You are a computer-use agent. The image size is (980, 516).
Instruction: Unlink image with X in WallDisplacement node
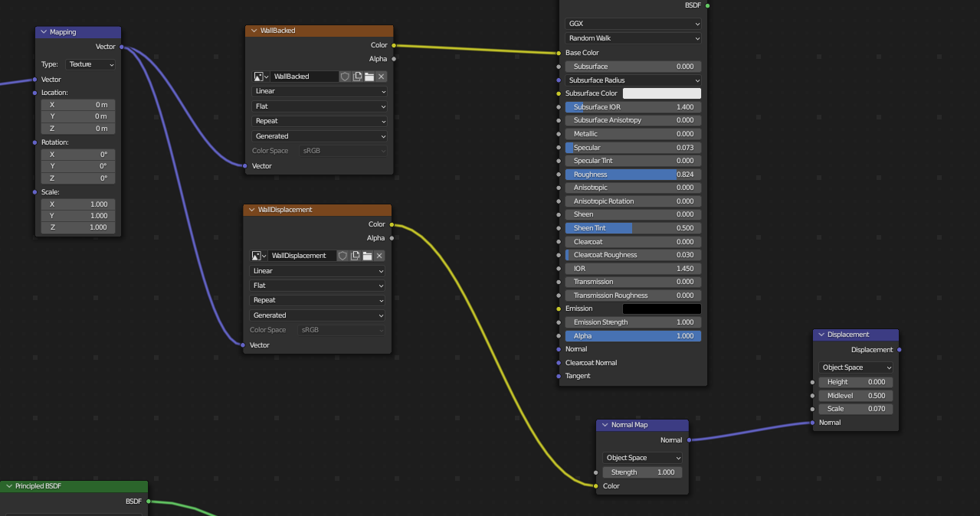[379, 256]
